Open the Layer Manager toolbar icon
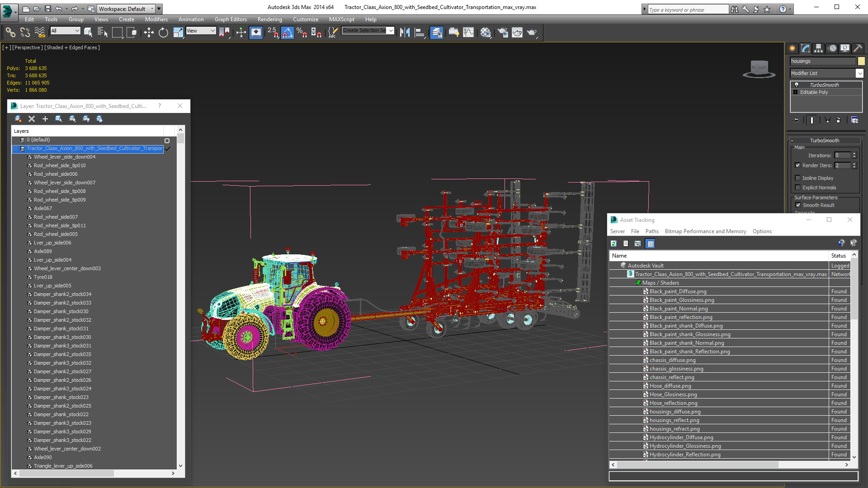Viewport: 868px width, 488px height. (x=436, y=32)
